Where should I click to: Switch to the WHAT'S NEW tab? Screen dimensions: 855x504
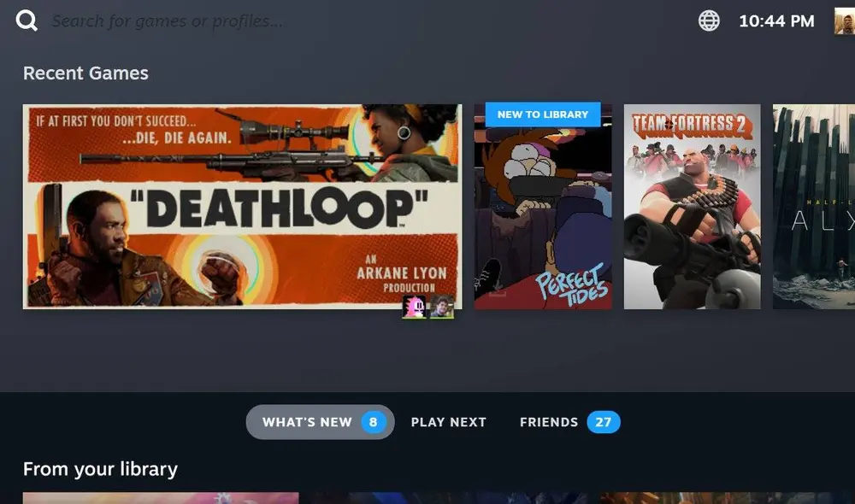click(310, 421)
